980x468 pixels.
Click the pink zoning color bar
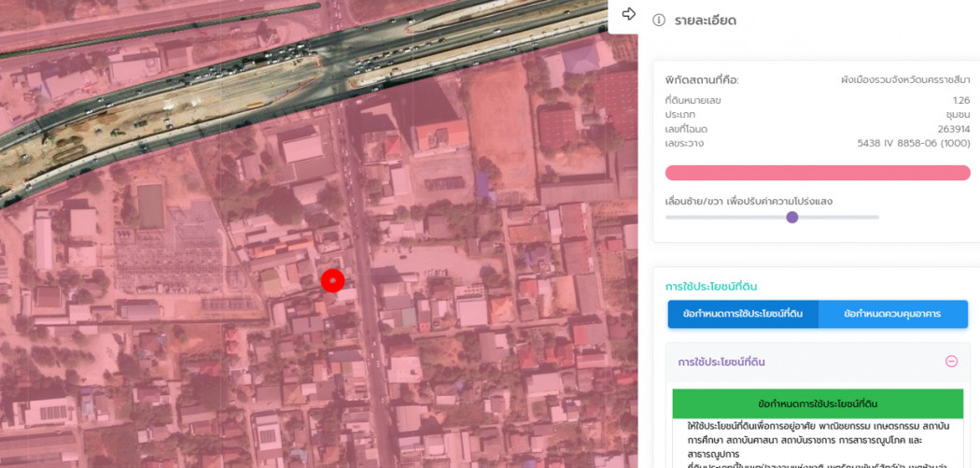tap(817, 173)
